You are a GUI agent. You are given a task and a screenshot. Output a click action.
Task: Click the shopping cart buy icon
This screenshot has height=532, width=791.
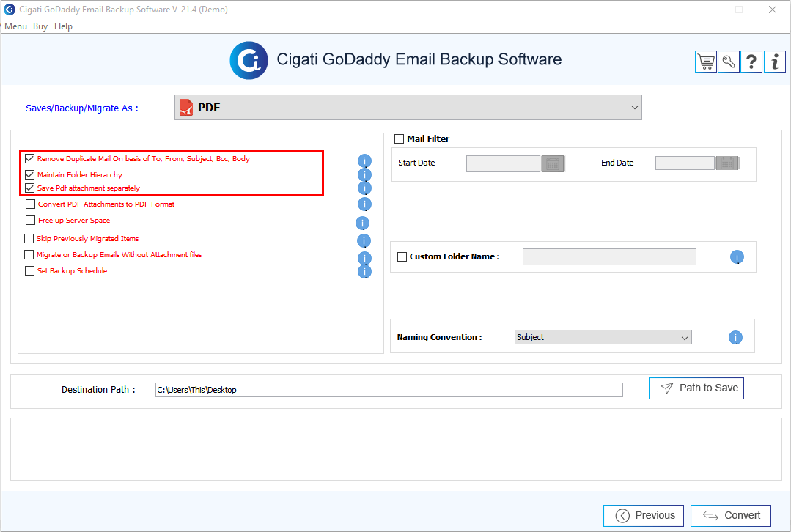click(x=706, y=62)
